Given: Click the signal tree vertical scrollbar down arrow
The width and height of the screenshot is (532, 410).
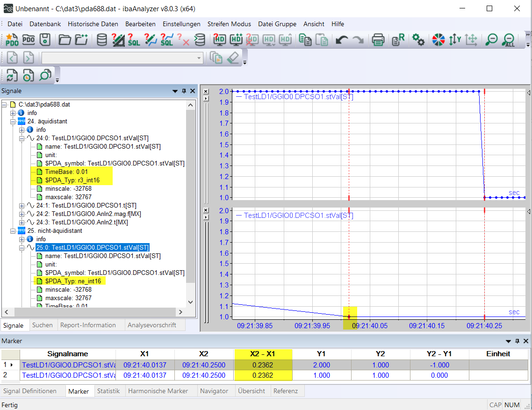Looking at the screenshot, I should pos(190,302).
